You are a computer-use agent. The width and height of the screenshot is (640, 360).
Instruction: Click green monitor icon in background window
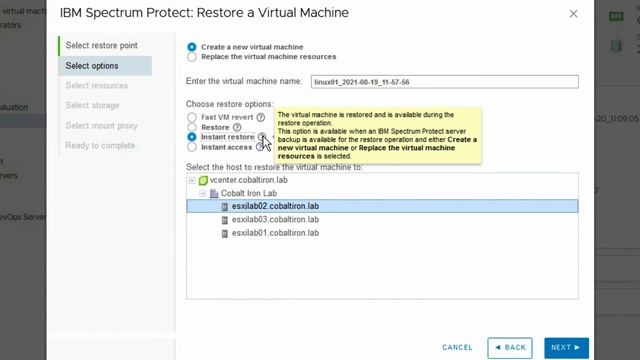(x=616, y=17)
